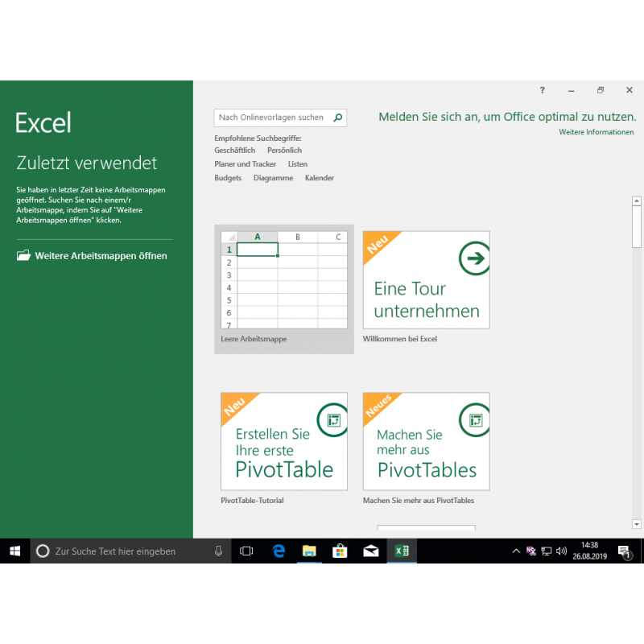
Task: Click the template list scroll up arrow
Action: click(636, 200)
